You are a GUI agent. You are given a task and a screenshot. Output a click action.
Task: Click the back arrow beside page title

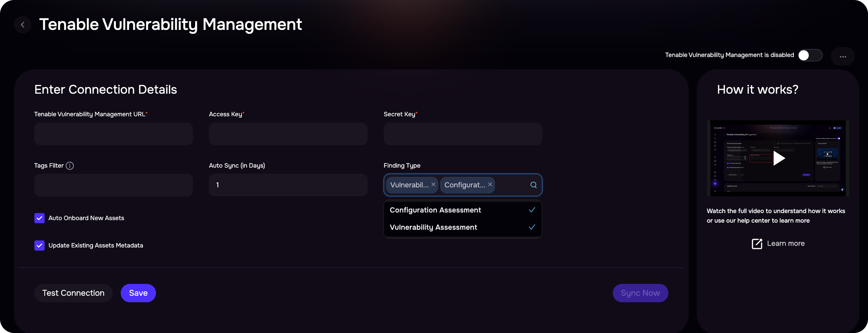click(23, 25)
